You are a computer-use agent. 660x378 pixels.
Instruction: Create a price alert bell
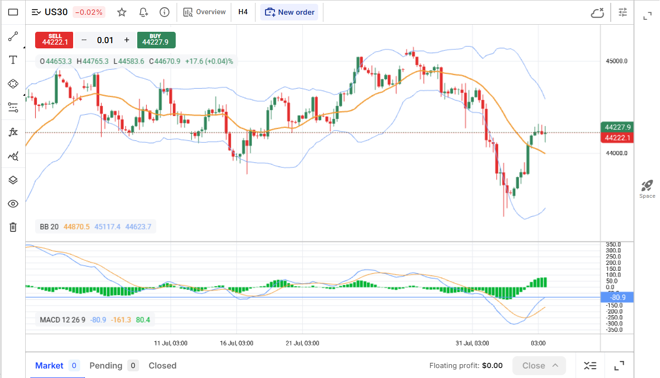click(144, 12)
